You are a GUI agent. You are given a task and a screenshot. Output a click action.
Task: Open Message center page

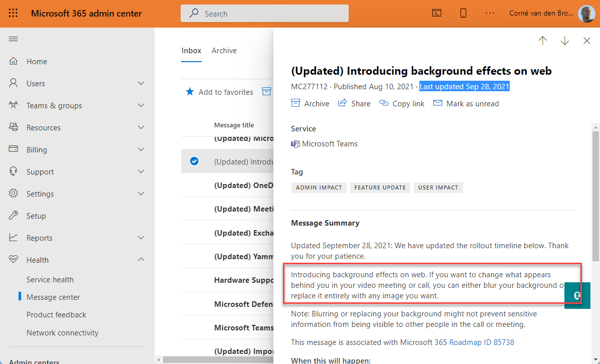[53, 297]
